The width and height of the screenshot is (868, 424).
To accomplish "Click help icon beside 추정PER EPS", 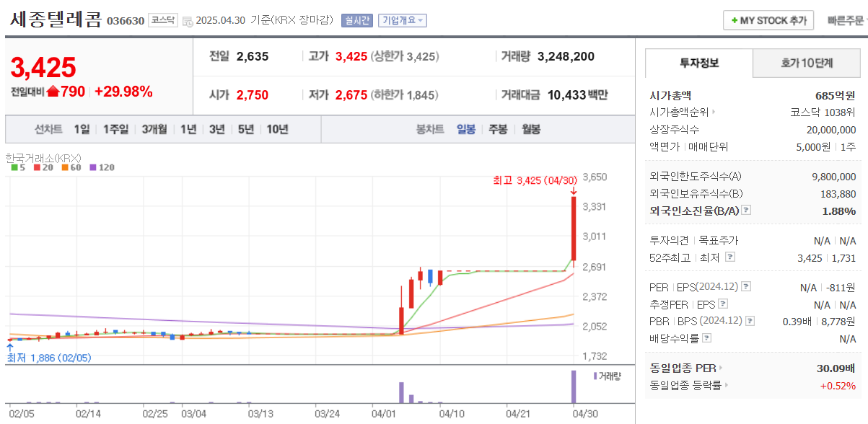I will (x=723, y=304).
